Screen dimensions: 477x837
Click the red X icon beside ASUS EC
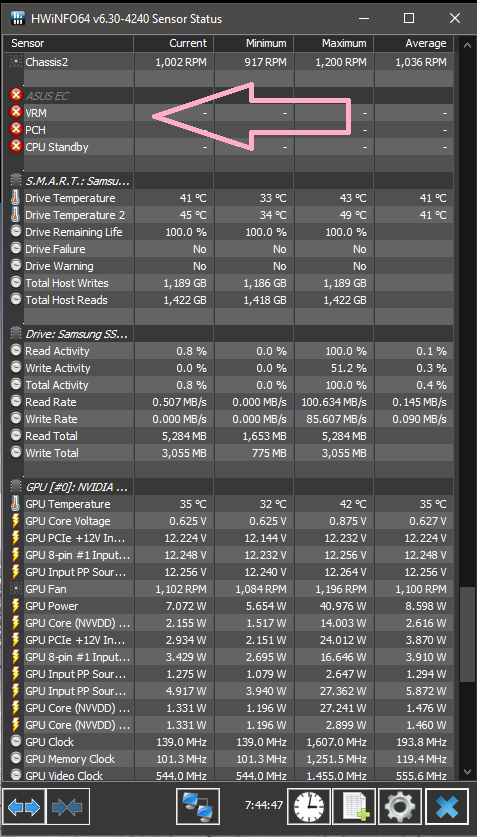click(17, 96)
